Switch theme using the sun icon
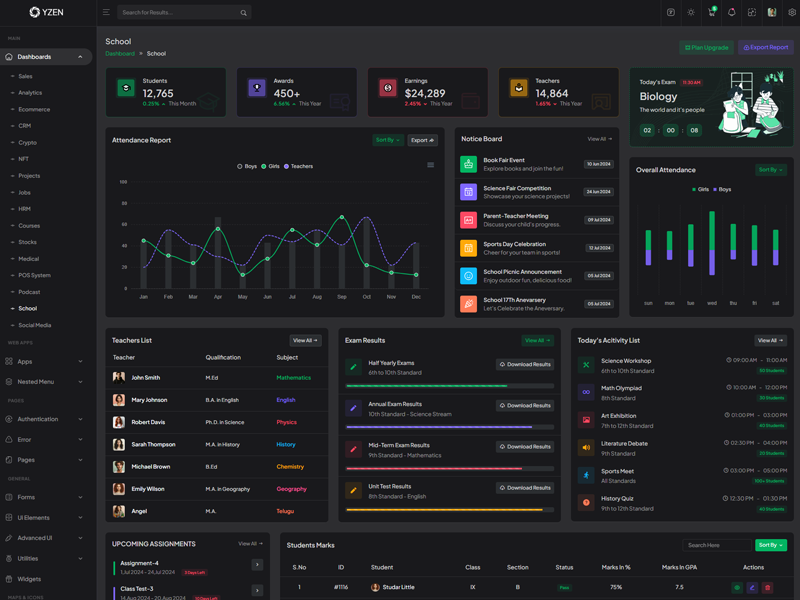 (x=691, y=13)
